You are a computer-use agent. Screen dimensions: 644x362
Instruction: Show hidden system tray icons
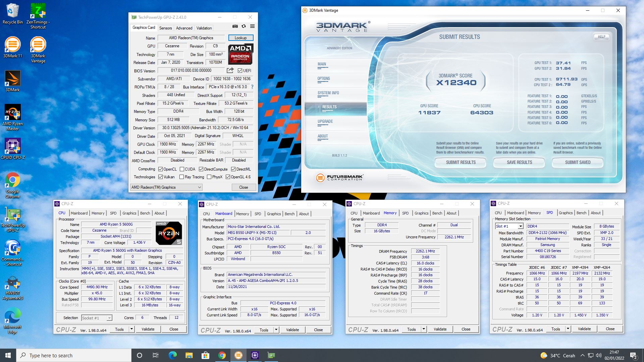pos(582,355)
